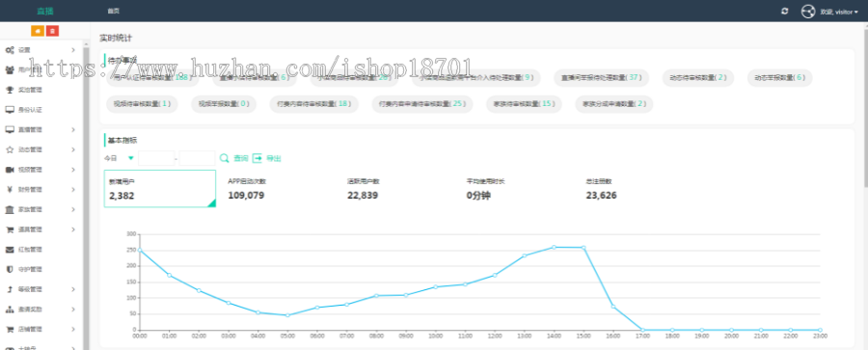The image size is (868, 350).
Task: Click the sitemap icon beside 邀请奖励
Action: click(10, 309)
